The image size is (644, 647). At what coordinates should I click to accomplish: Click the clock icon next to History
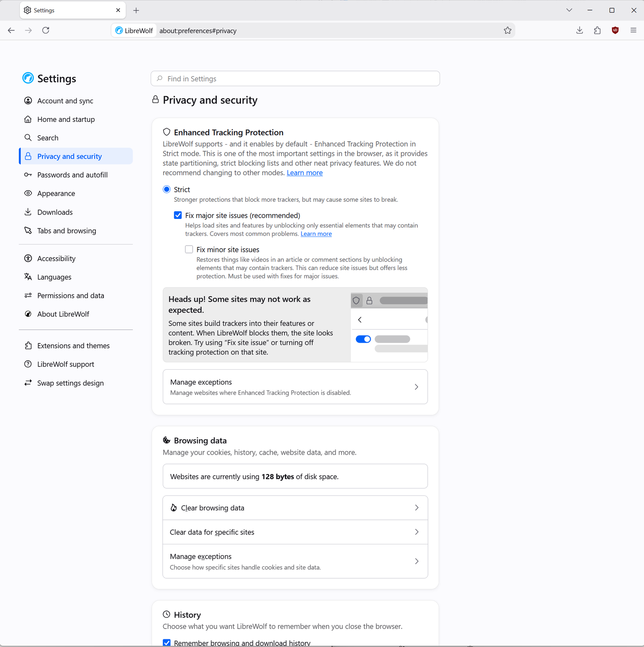pos(167,614)
